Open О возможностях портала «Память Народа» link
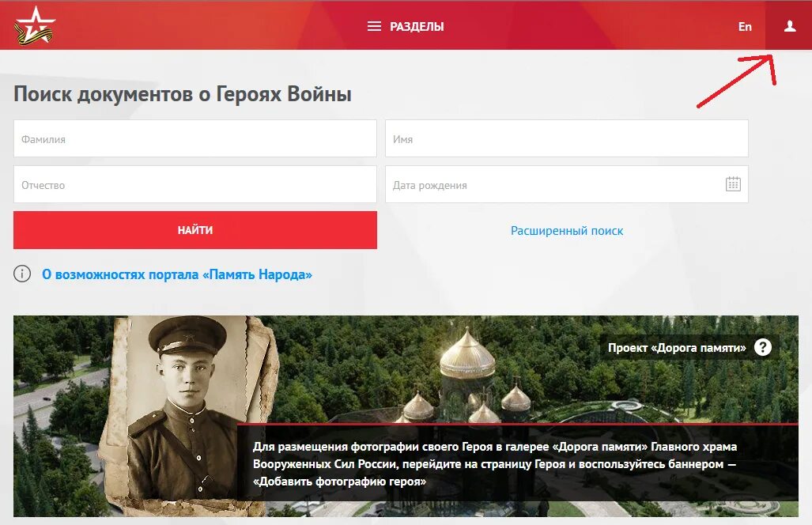The height and width of the screenshot is (525, 812). 177,274
